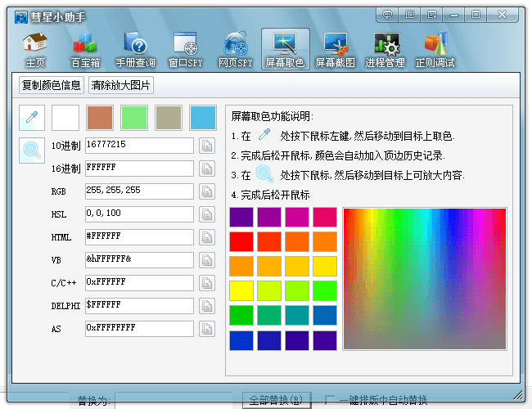The height and width of the screenshot is (409, 532).
Task: Switch to 网页SPY tool
Action: [x=235, y=50]
